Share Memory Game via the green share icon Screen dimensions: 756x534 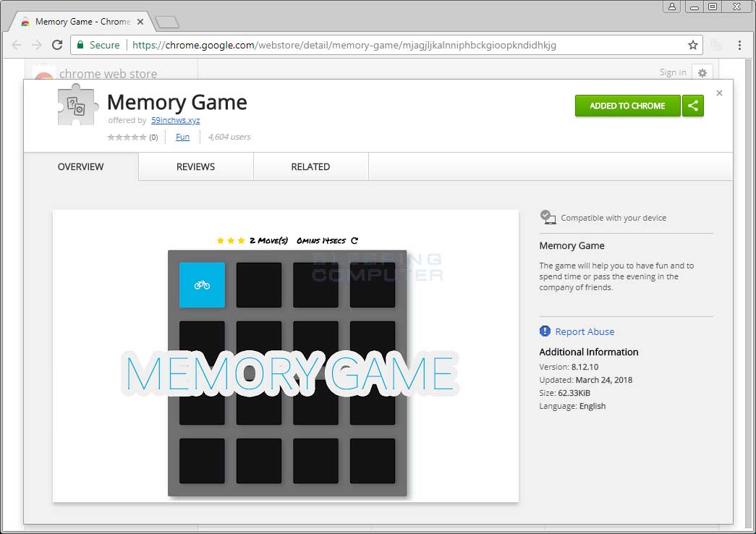click(692, 105)
